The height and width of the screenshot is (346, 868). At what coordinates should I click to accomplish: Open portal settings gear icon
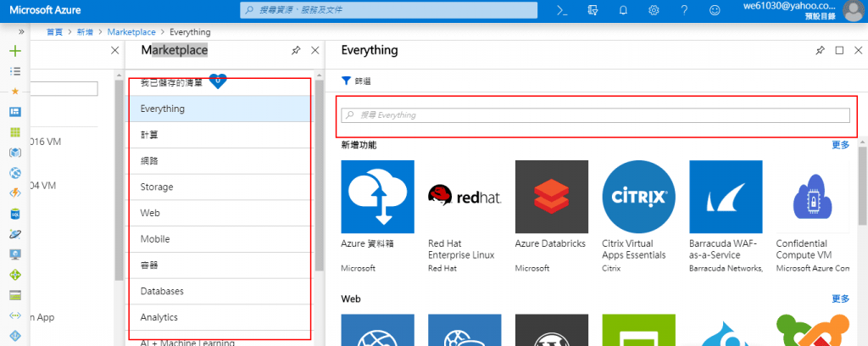tap(654, 10)
